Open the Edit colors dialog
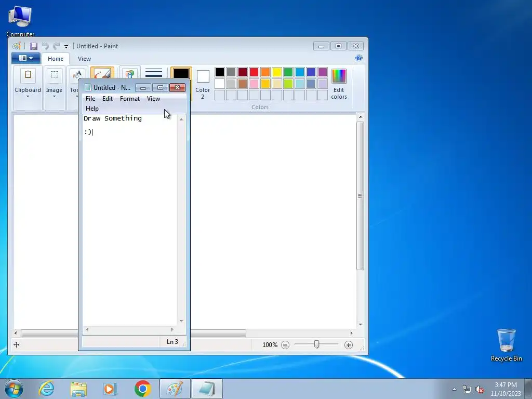This screenshot has width=532, height=399. point(339,84)
